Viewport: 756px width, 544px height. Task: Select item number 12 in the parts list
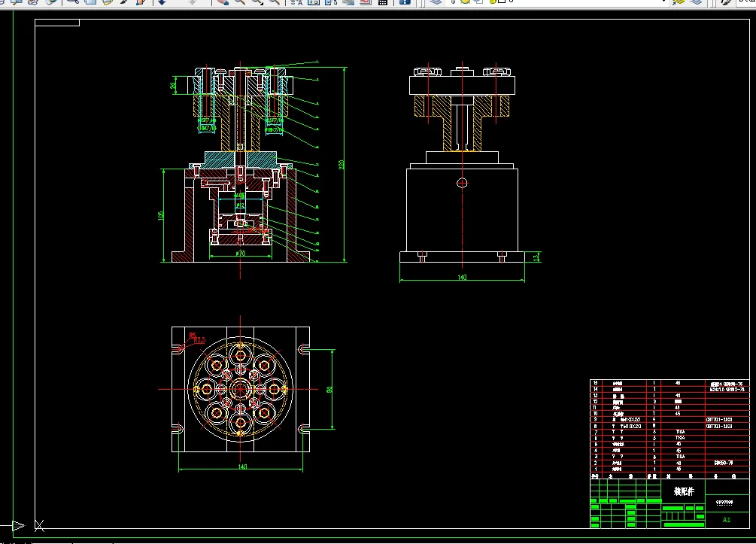pos(596,401)
